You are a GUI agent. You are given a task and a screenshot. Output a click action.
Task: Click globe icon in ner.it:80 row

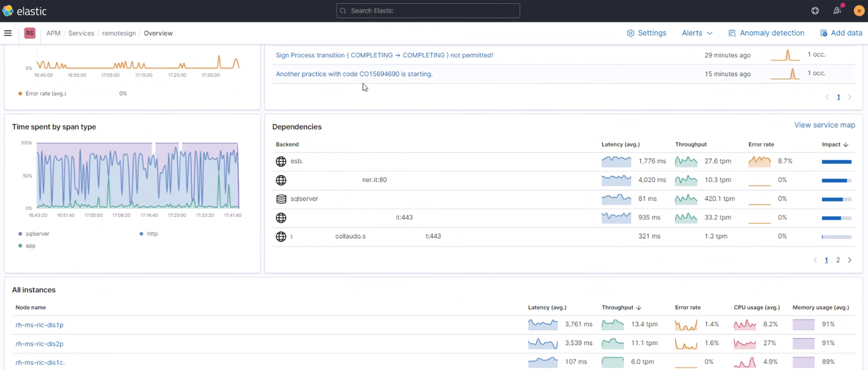pyautogui.click(x=281, y=180)
